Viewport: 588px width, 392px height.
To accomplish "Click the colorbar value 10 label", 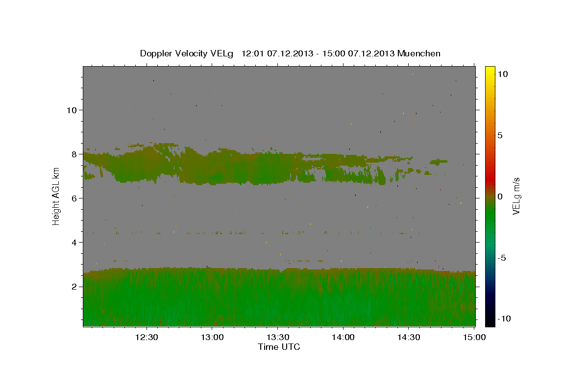I will (x=503, y=73).
